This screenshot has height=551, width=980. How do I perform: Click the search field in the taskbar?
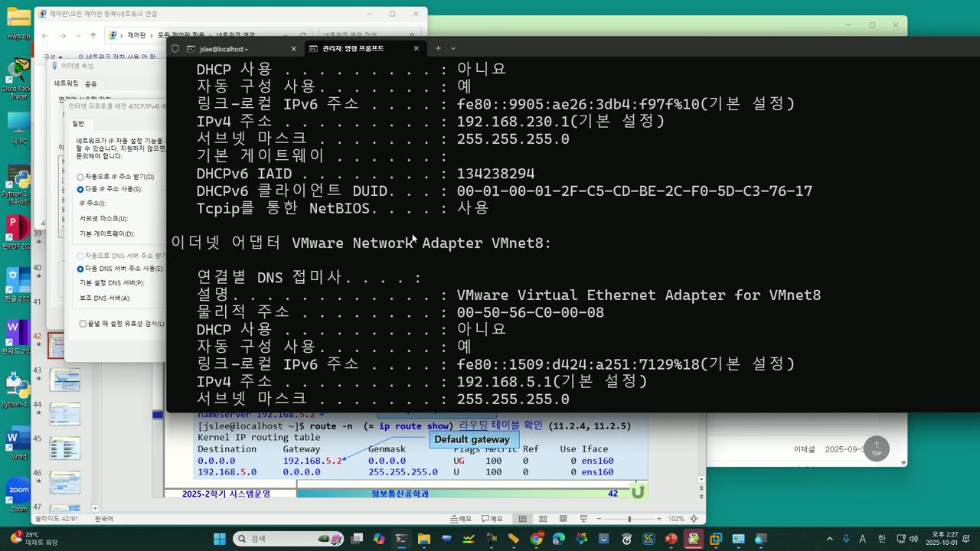coord(289,539)
